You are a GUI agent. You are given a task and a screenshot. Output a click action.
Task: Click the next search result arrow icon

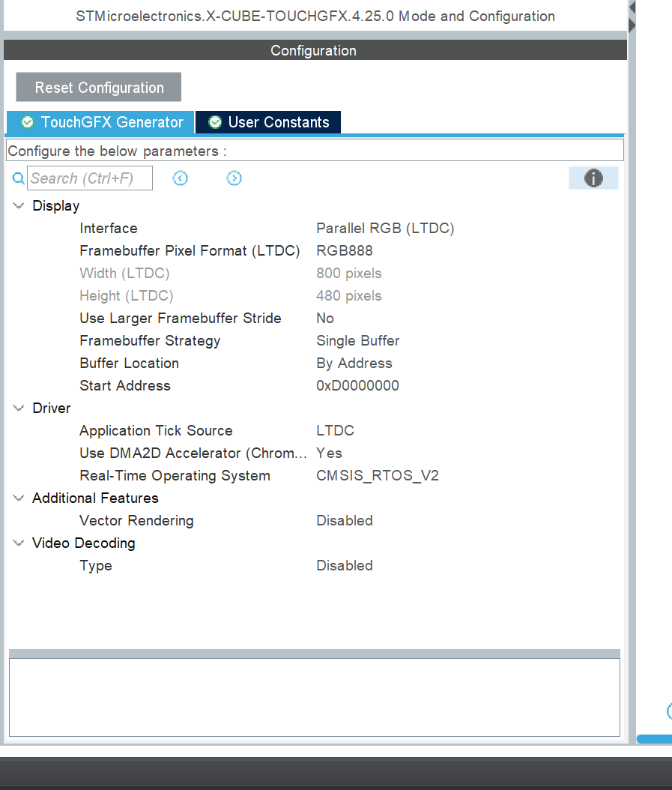click(234, 178)
